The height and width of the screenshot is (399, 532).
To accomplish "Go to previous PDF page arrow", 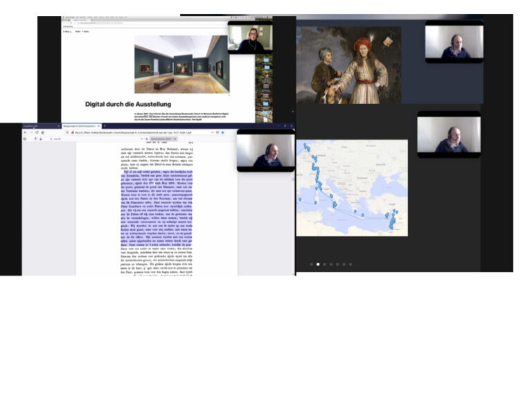I will (35, 139).
